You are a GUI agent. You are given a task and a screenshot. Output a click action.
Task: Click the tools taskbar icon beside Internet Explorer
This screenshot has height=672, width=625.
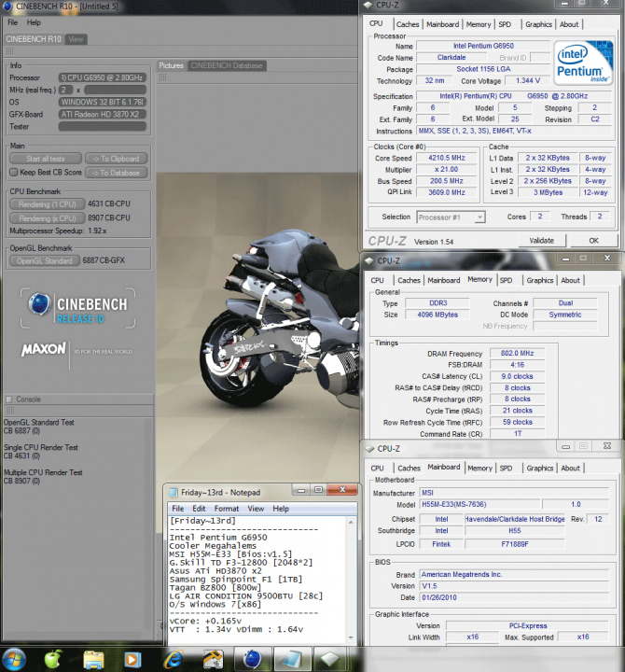(213, 659)
